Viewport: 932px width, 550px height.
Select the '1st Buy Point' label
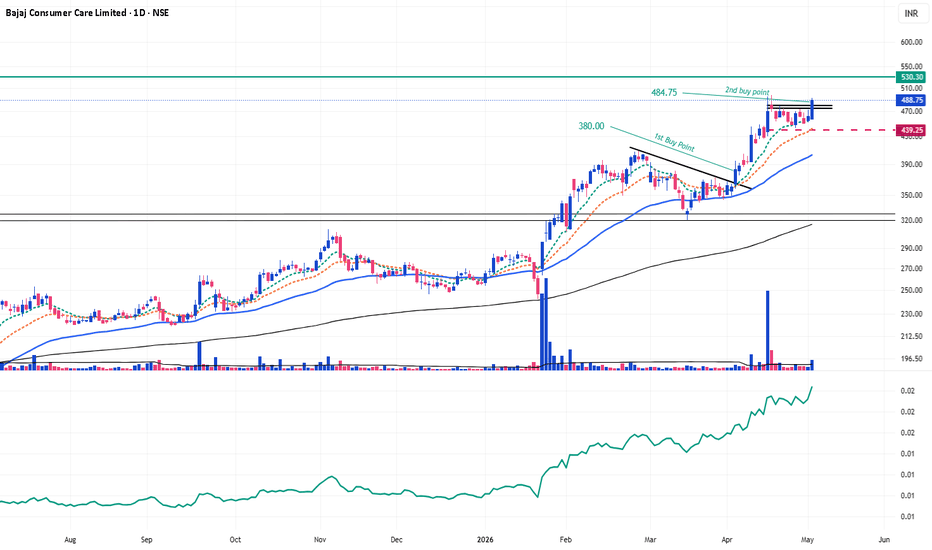(x=674, y=143)
